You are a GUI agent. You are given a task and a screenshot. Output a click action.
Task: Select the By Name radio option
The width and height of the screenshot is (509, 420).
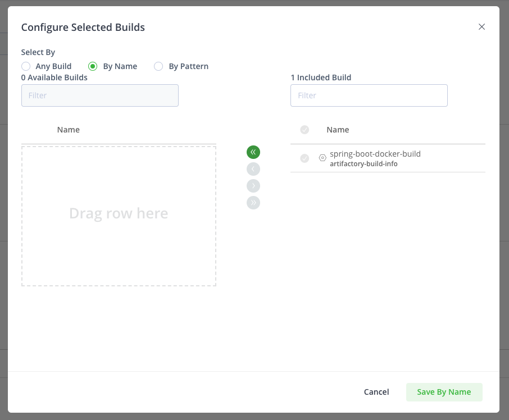coord(93,66)
